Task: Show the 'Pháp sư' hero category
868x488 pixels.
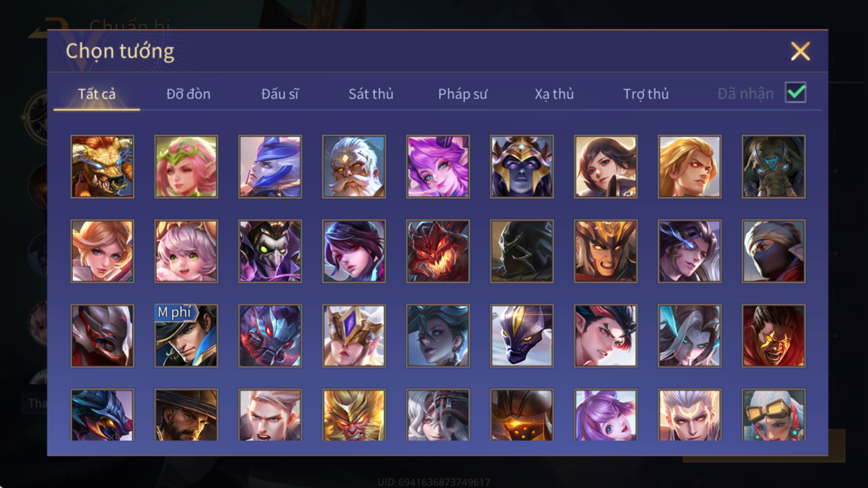Action: click(463, 94)
